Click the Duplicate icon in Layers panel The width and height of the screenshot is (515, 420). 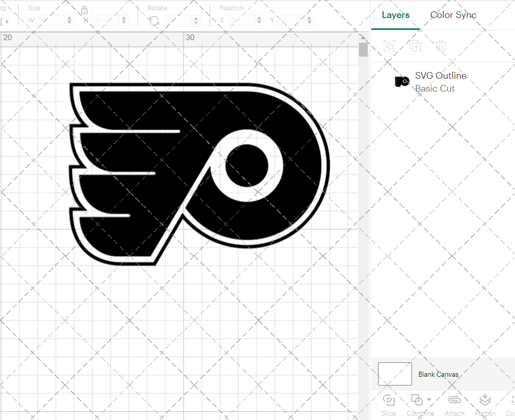(415, 46)
